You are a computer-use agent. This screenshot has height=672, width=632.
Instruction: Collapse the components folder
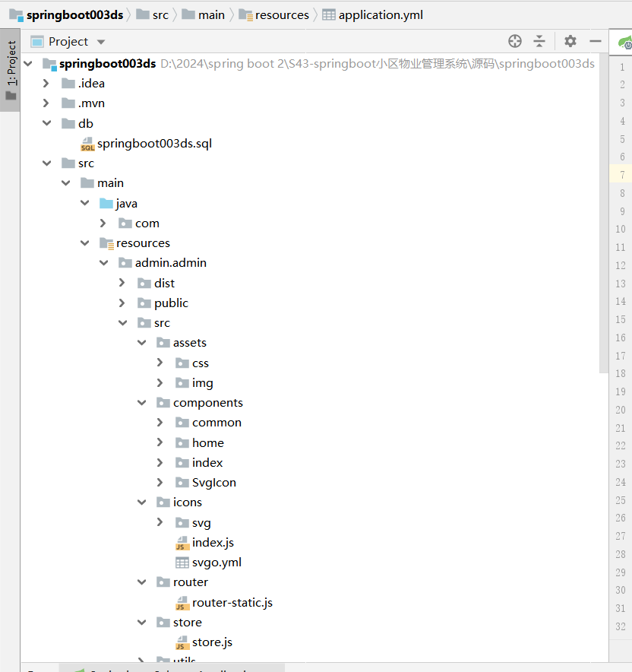pos(141,403)
